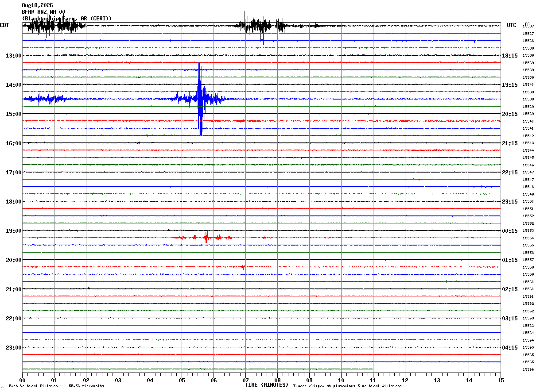Click the UTC timezone label
The height and width of the screenshot is (392, 536).
click(x=512, y=25)
